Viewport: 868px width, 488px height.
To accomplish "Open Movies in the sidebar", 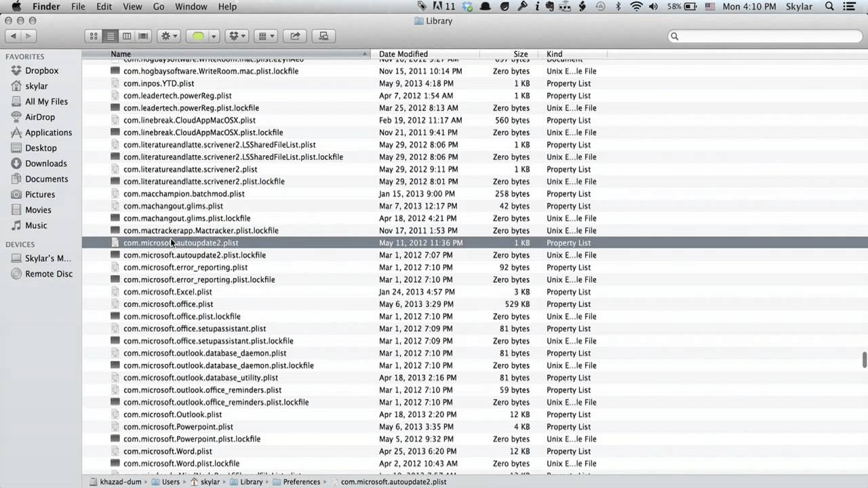I will click(x=38, y=210).
